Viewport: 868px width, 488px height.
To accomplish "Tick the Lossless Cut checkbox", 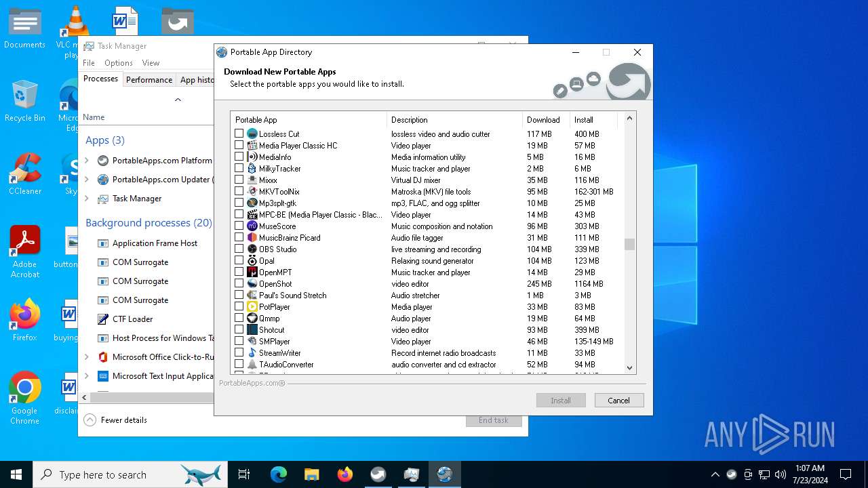I will [239, 134].
